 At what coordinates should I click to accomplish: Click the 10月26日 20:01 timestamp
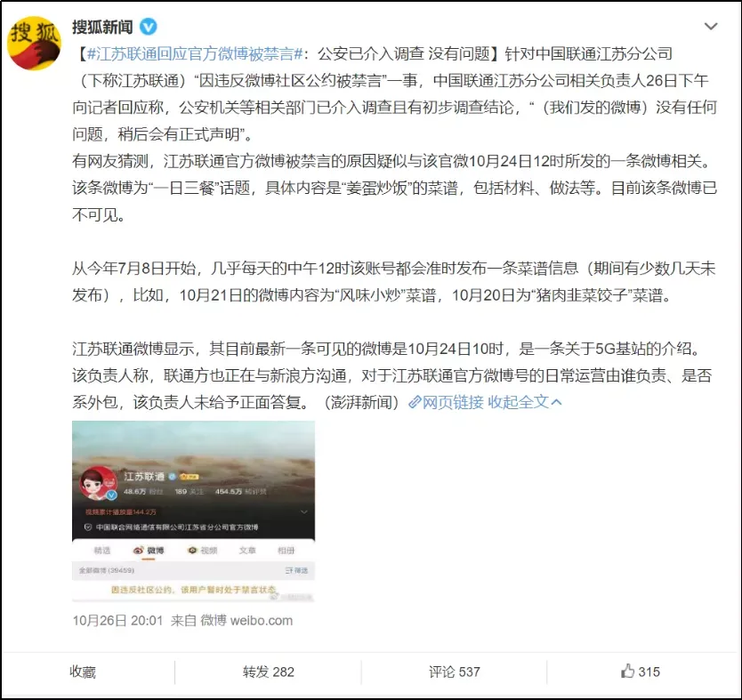click(117, 621)
